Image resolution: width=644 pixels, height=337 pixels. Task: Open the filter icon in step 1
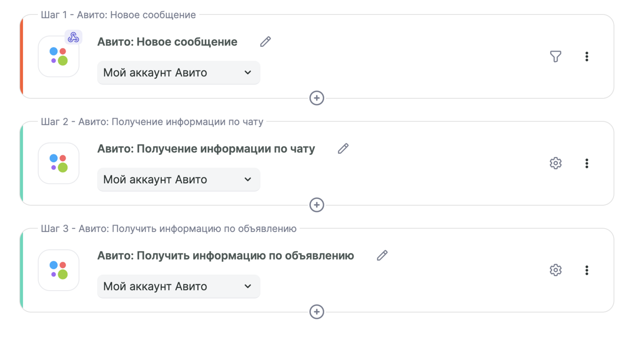[x=555, y=56]
